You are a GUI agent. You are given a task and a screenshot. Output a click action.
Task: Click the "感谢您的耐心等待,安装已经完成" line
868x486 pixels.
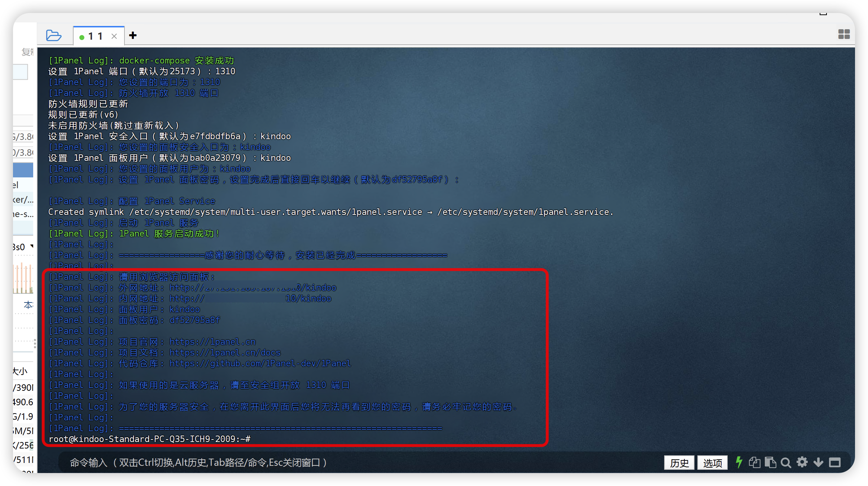(247, 255)
